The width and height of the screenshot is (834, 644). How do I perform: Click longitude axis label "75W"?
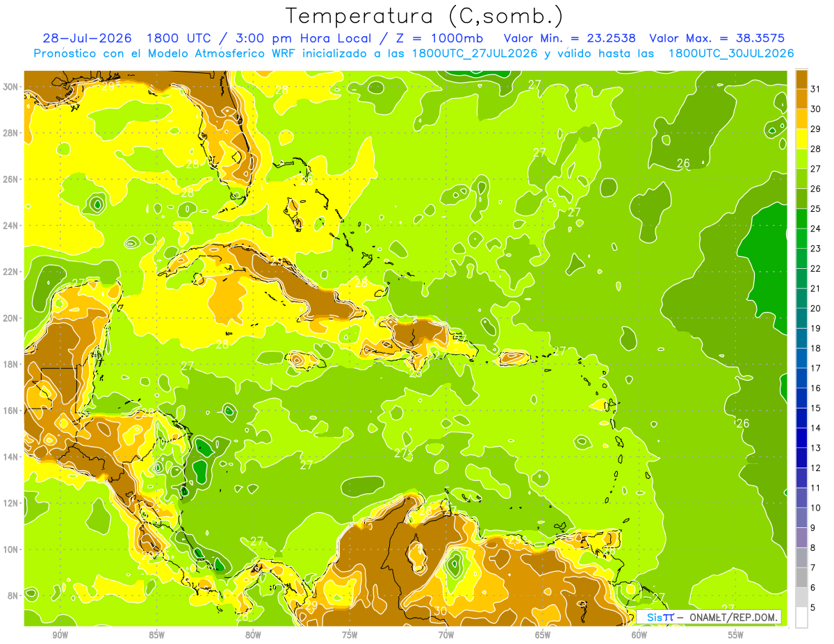pos(350,635)
